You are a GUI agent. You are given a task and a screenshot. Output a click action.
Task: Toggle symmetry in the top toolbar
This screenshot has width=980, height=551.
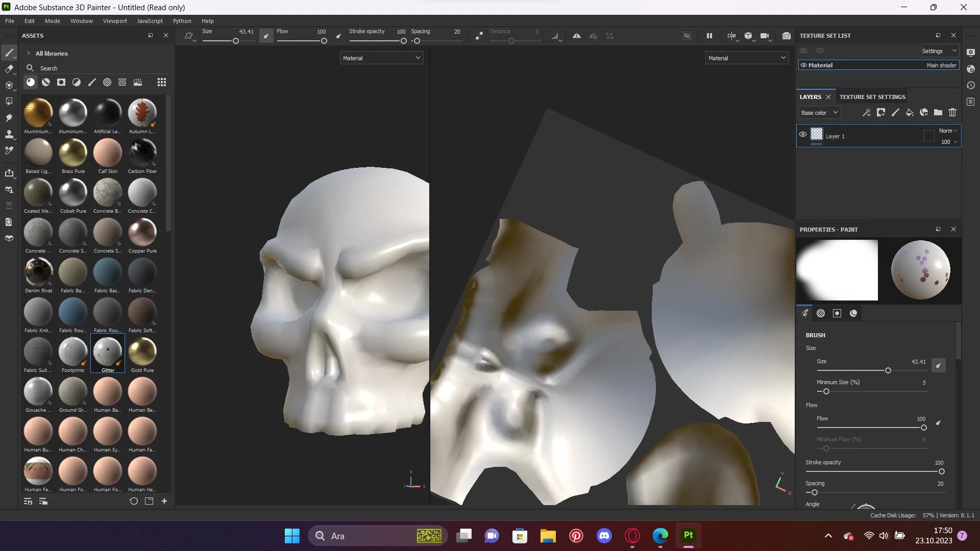pyautogui.click(x=577, y=36)
